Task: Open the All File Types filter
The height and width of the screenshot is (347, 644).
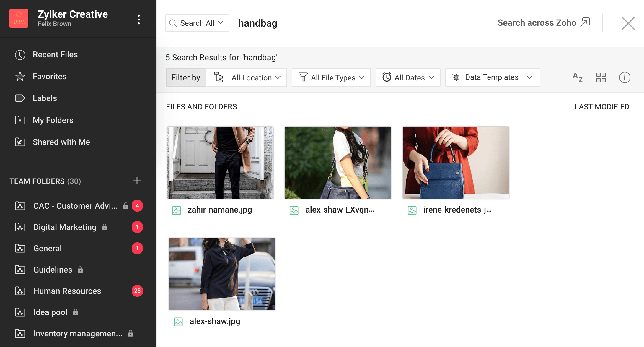Action: (331, 77)
